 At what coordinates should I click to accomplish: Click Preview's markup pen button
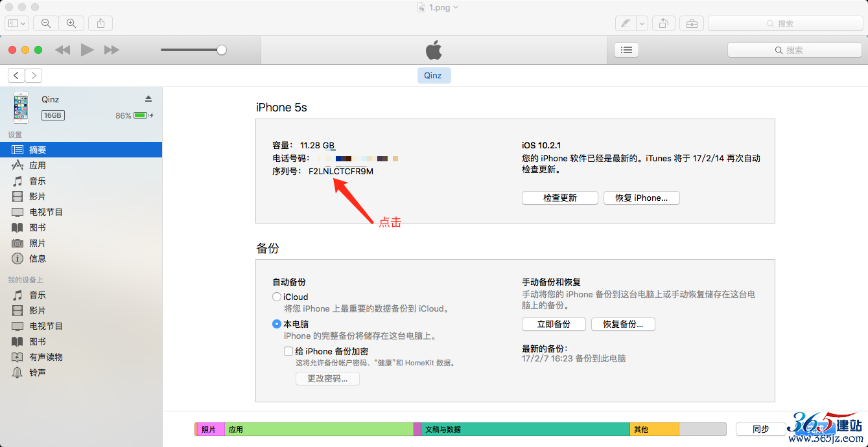(626, 23)
